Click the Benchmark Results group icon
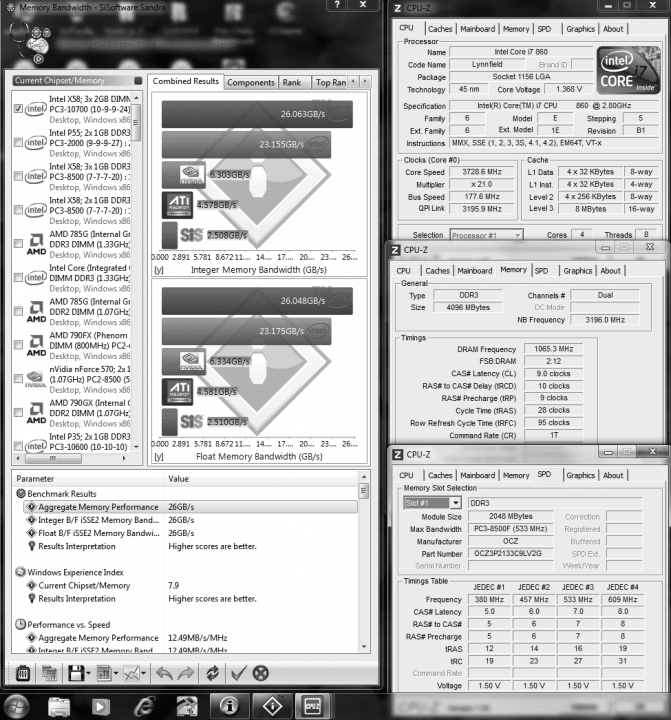 21,494
